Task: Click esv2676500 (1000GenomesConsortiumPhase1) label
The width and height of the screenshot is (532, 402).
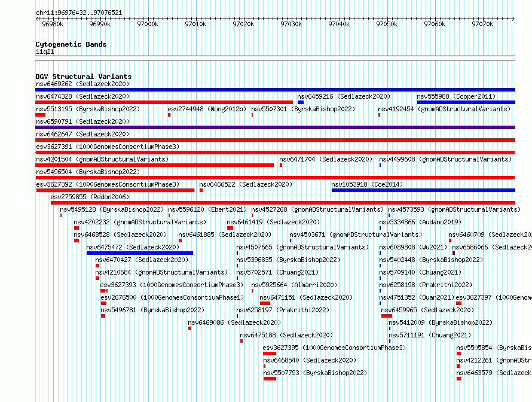Action: (x=172, y=297)
